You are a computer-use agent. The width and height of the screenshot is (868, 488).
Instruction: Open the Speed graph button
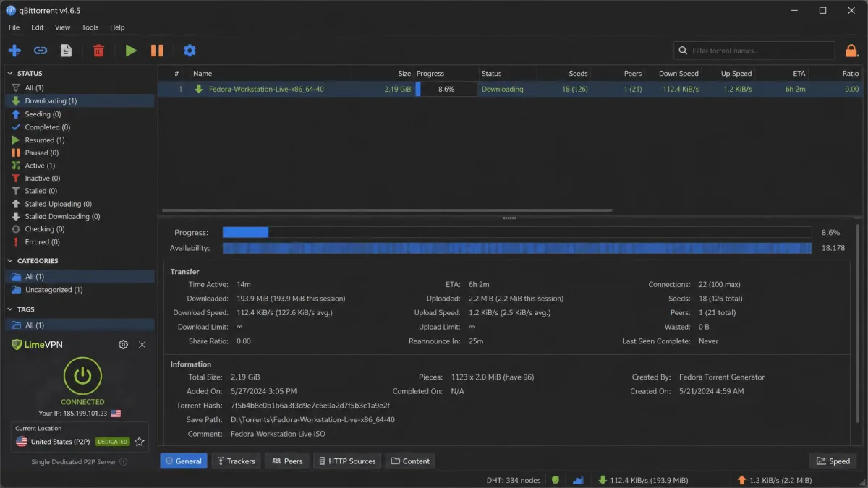pyautogui.click(x=833, y=461)
